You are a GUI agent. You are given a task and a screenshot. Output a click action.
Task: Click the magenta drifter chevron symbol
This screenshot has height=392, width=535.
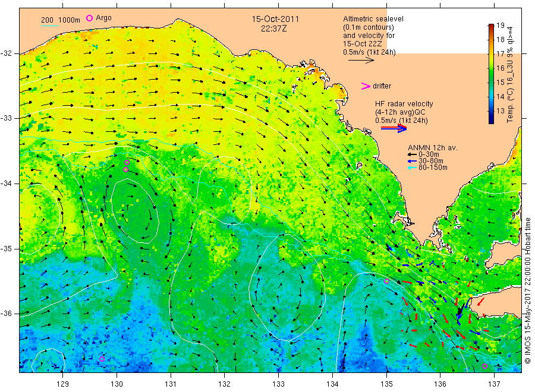click(x=366, y=86)
